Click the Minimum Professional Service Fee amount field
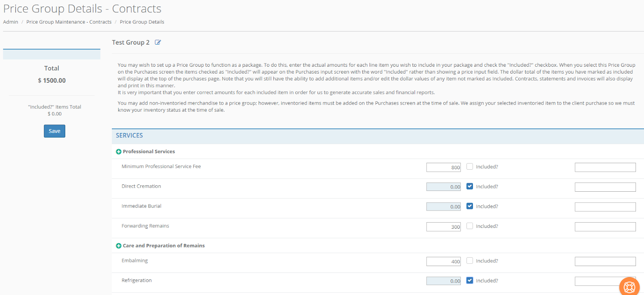The image size is (644, 295). (443, 167)
